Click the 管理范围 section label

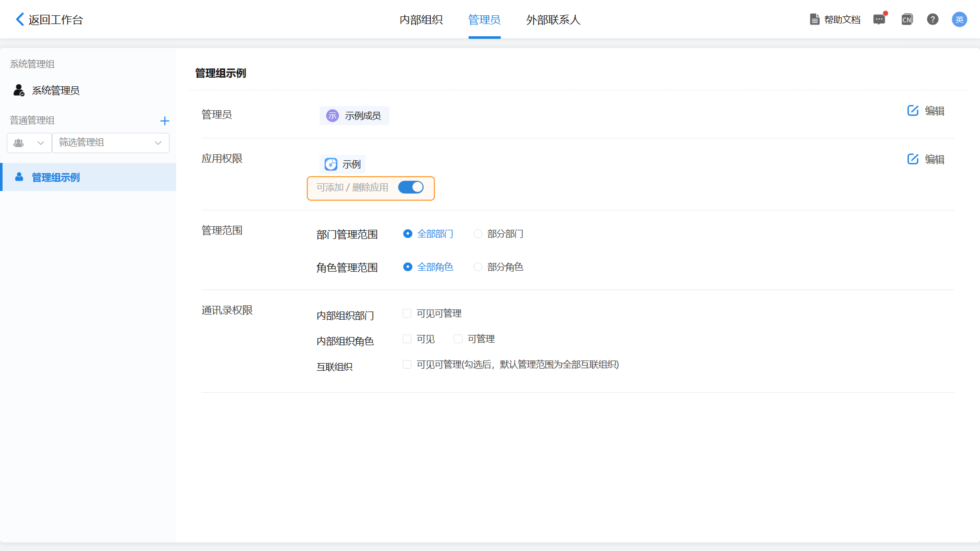click(222, 230)
